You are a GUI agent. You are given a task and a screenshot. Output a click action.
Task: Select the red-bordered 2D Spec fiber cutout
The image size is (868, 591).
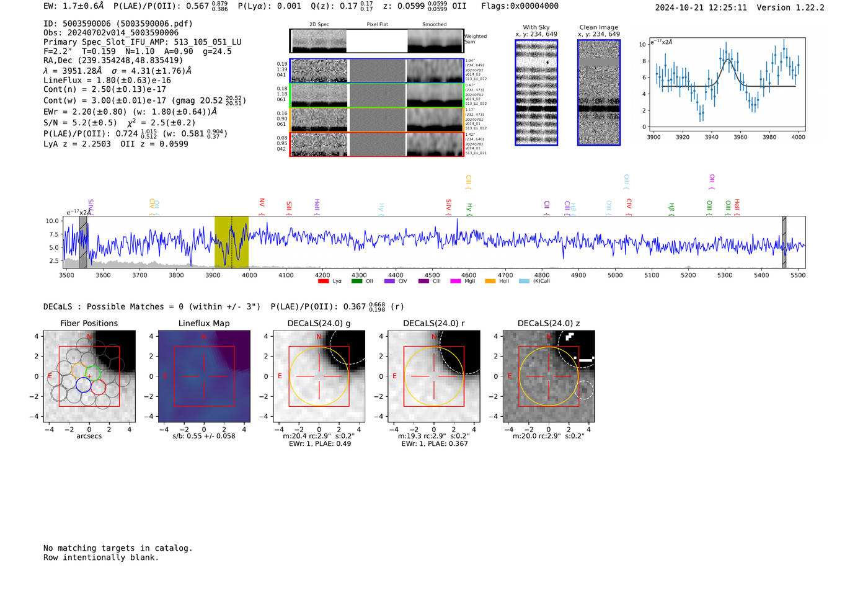319,144
